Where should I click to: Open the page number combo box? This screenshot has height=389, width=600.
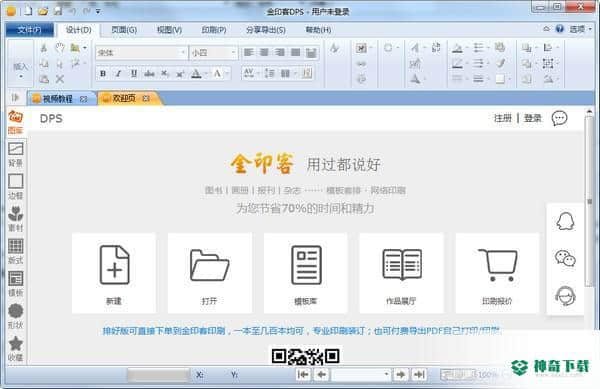tap(361, 374)
